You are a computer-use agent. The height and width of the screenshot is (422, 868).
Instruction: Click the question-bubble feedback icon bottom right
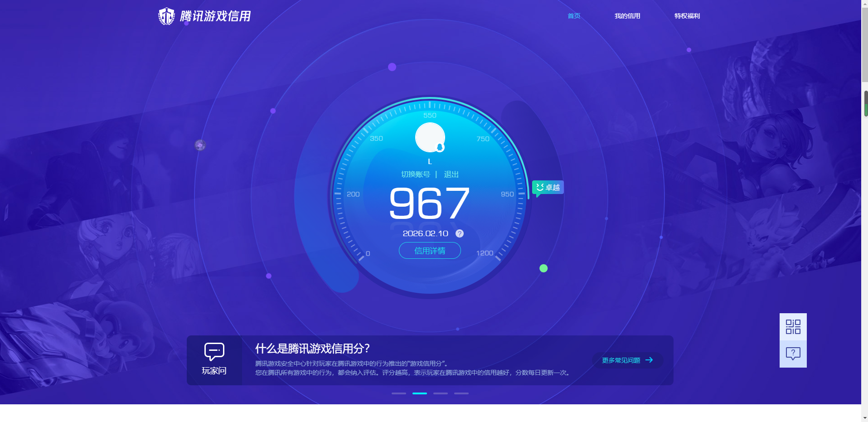[793, 353]
